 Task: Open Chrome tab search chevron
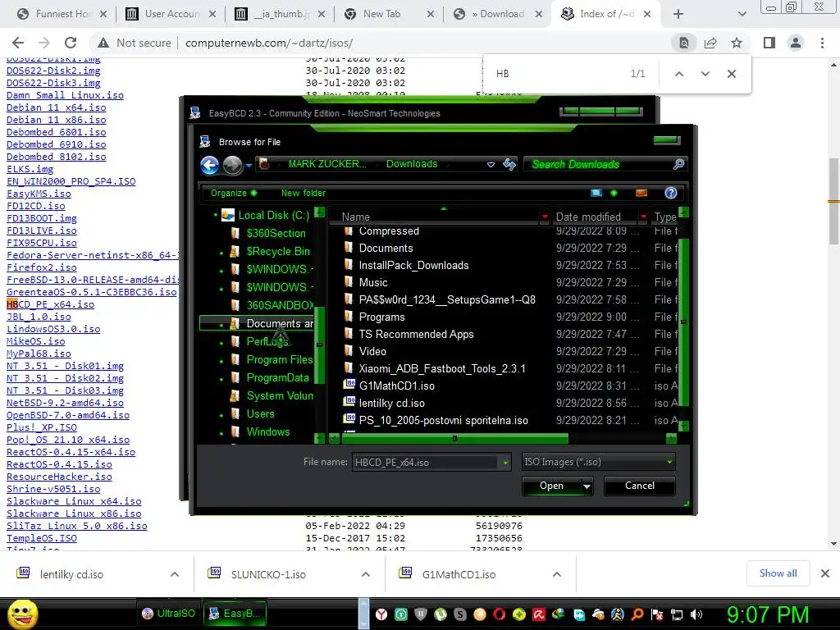click(742, 14)
